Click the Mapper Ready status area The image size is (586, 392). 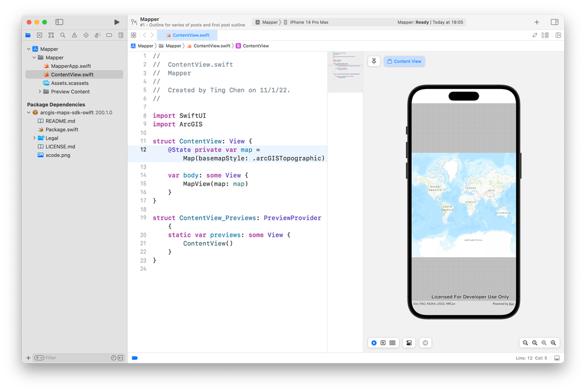point(430,22)
